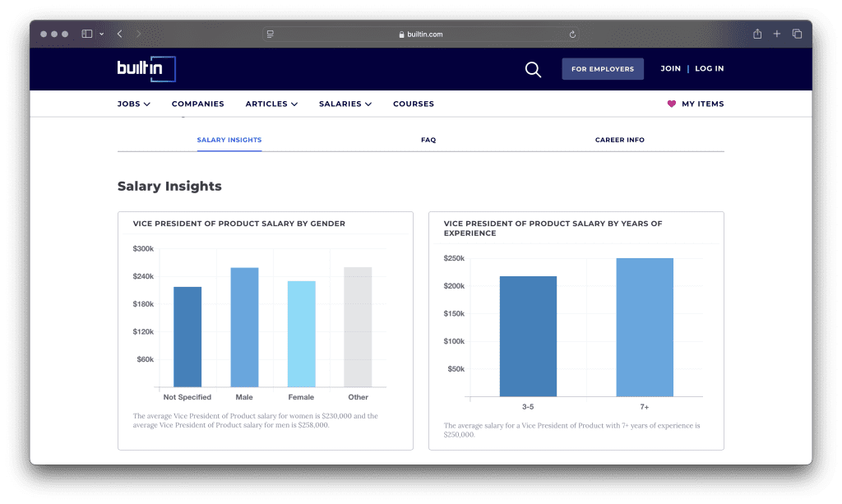Screen dimensions: 842x504
Task: Click the Log In link
Action: pyautogui.click(x=709, y=69)
